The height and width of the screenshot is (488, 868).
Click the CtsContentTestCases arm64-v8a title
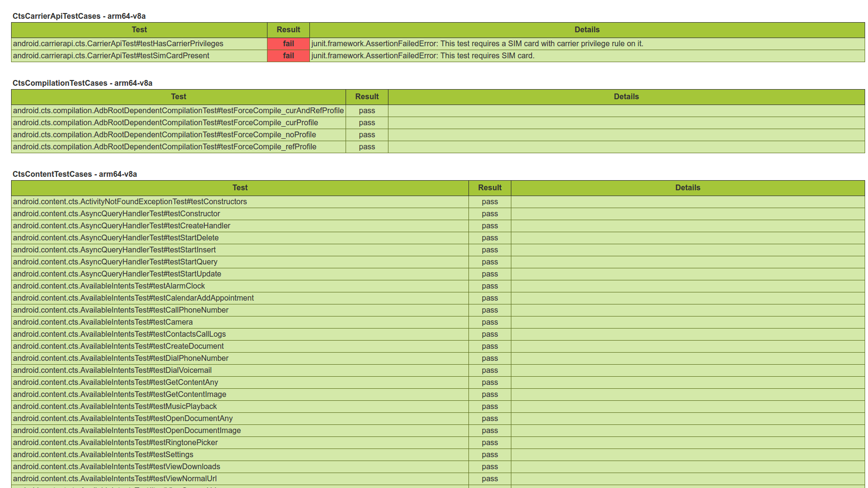point(75,174)
